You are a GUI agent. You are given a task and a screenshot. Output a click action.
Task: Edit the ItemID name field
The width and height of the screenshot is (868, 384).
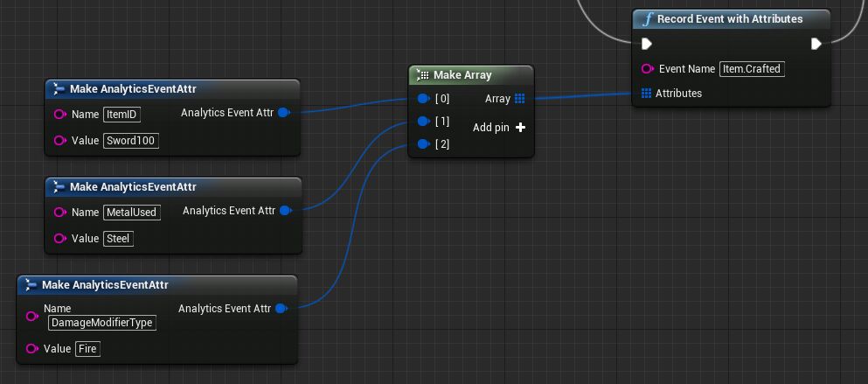pos(122,115)
